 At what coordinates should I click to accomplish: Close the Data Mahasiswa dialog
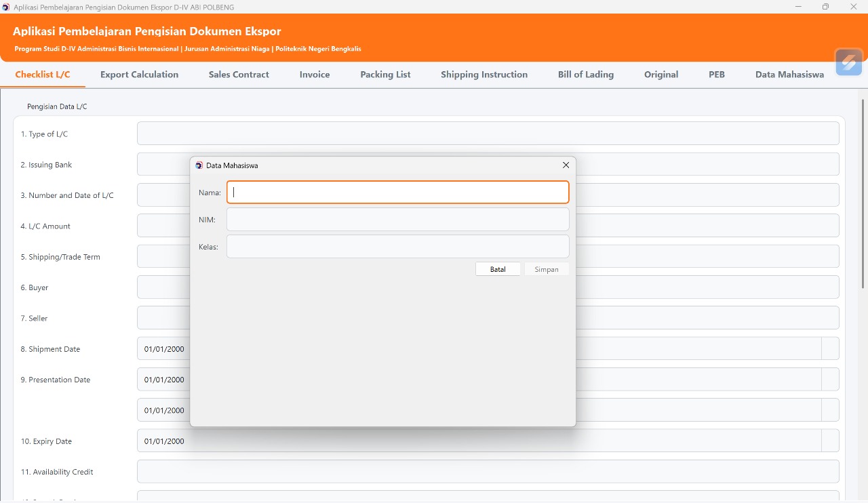566,165
